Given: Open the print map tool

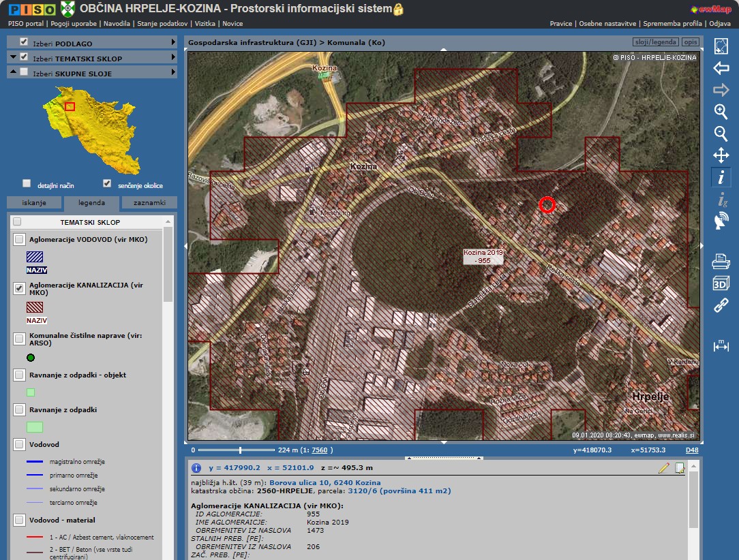Looking at the screenshot, I should tap(721, 261).
